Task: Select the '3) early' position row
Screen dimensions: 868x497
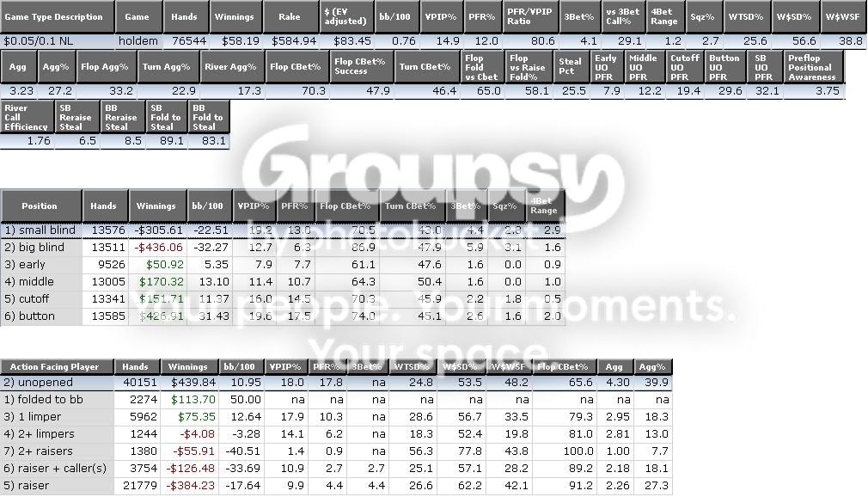Action: [283, 264]
